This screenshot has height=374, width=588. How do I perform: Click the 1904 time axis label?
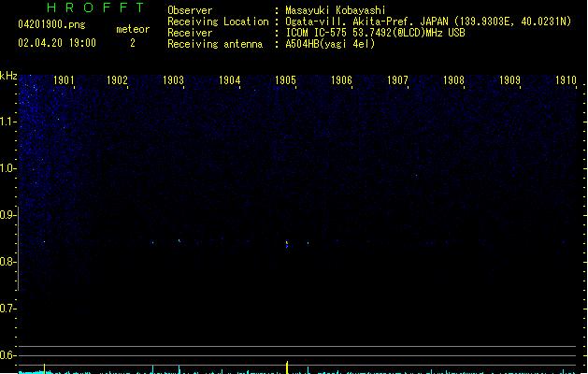click(x=230, y=80)
